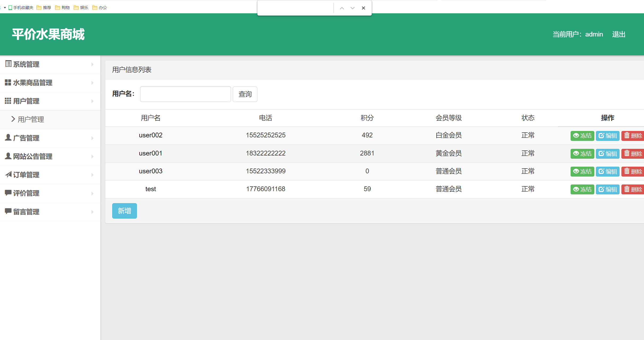Screen dimensions: 644x340
Task: Collapse the 用户管理 section arrow
Action: pyautogui.click(x=92, y=101)
